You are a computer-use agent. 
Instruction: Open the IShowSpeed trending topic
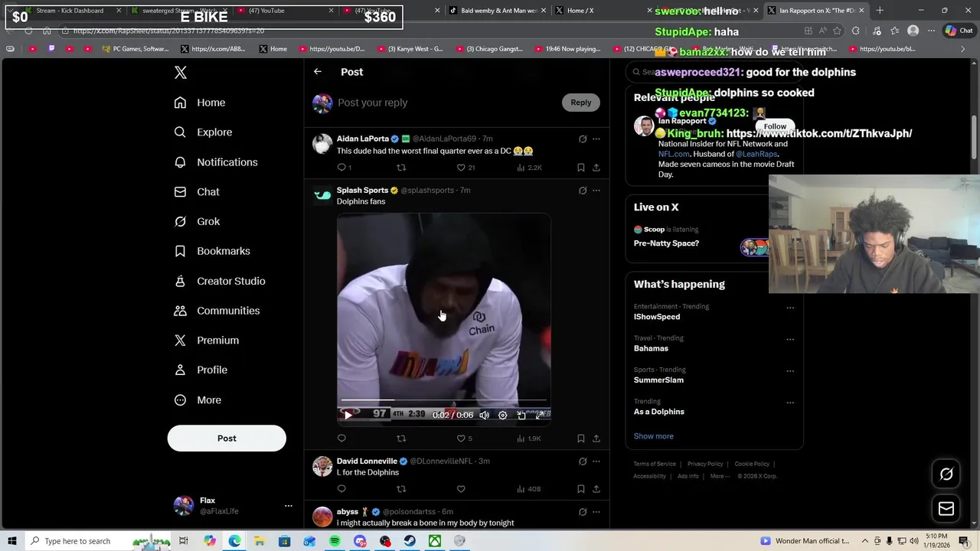pyautogui.click(x=657, y=317)
